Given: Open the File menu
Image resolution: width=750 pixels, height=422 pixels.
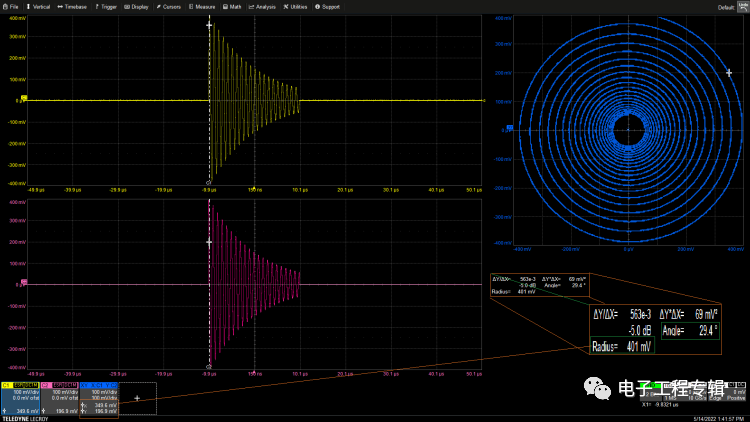Looking at the screenshot, I should coord(11,7).
